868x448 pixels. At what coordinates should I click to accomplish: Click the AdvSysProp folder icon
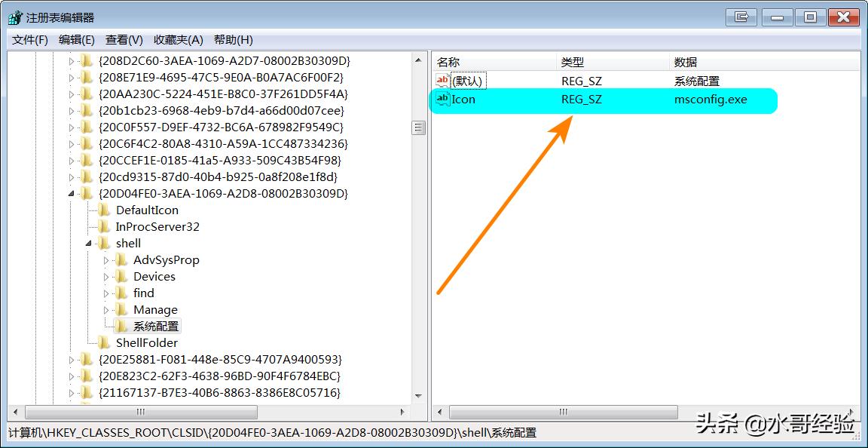pyautogui.click(x=122, y=260)
